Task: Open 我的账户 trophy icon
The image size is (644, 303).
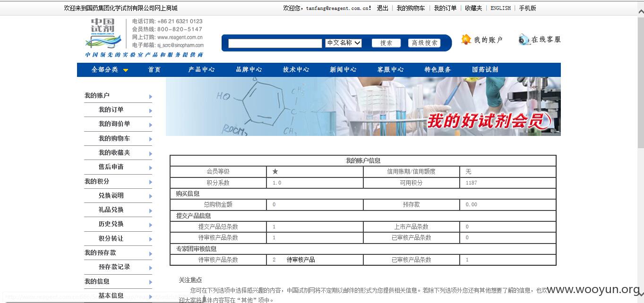Action: pyautogui.click(x=466, y=40)
